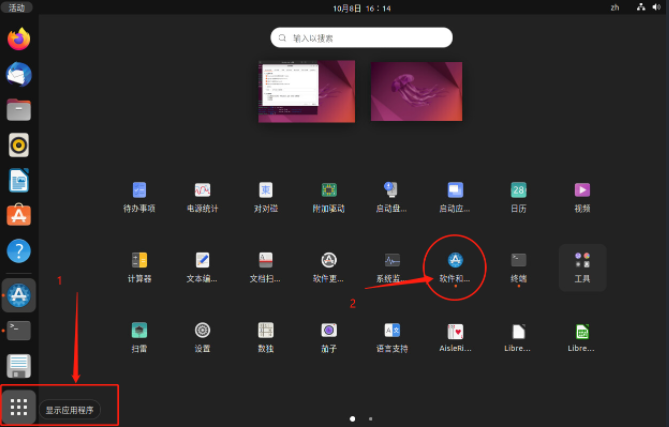
Task: Open 设置 system settings
Action: point(202,337)
